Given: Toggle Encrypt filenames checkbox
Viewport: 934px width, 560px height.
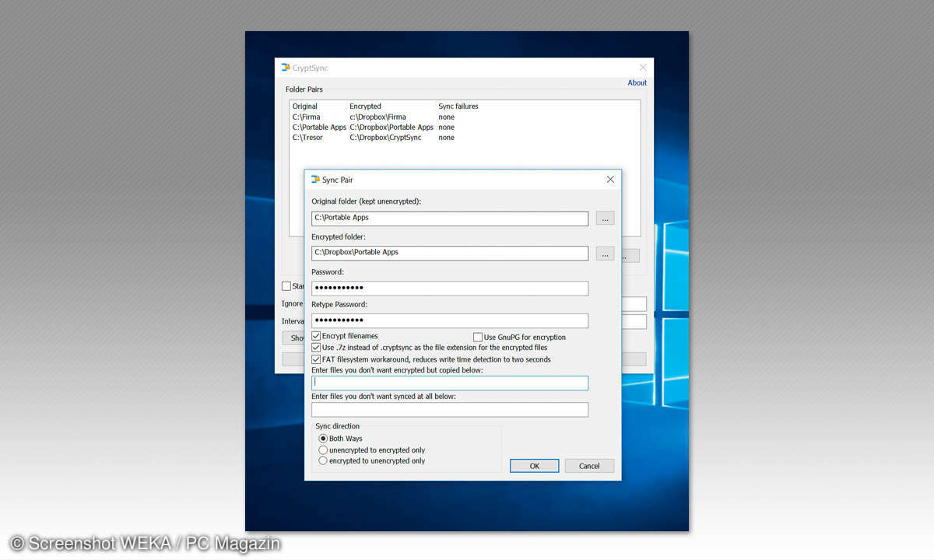Looking at the screenshot, I should pos(316,336).
